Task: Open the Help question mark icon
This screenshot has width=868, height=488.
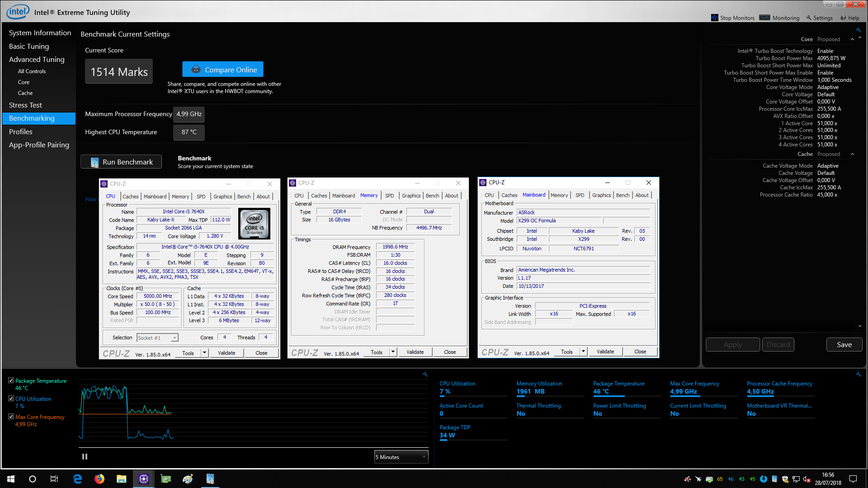Action: 843,18
